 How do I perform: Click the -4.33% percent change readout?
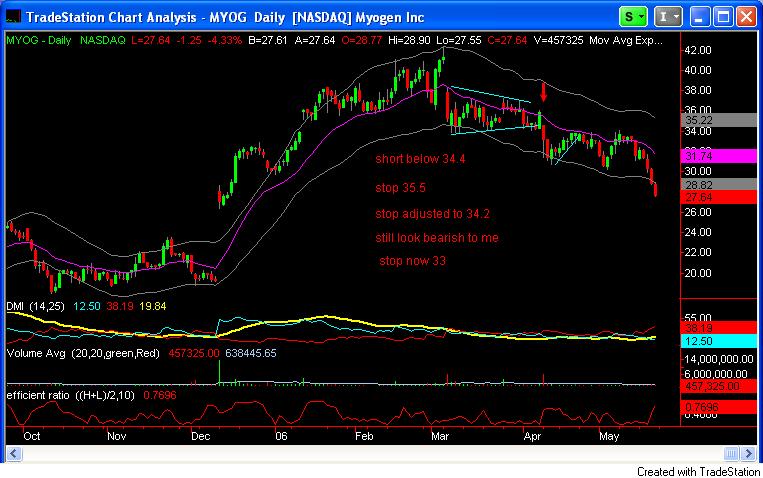click(x=225, y=40)
